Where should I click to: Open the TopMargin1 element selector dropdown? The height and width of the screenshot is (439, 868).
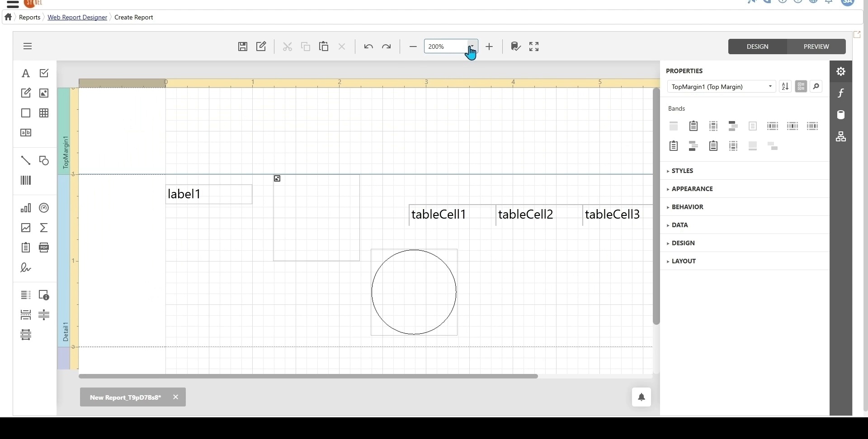point(722,87)
